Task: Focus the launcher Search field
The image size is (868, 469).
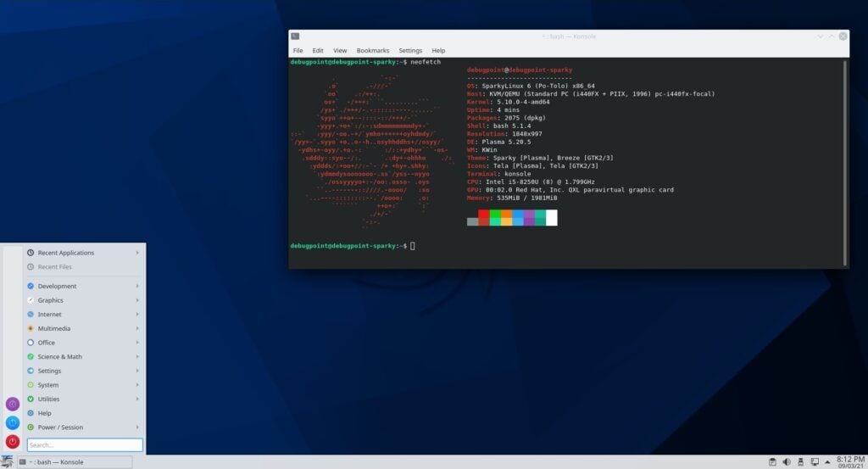Action: (85, 444)
